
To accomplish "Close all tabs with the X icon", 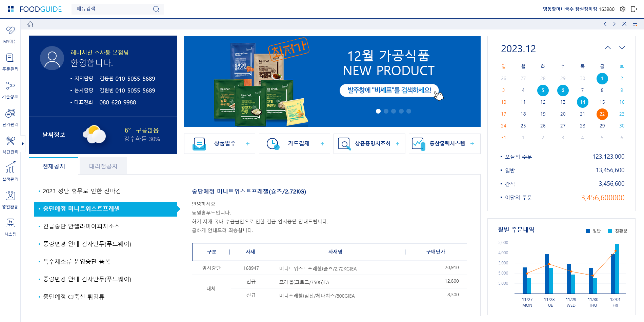I will tap(624, 24).
